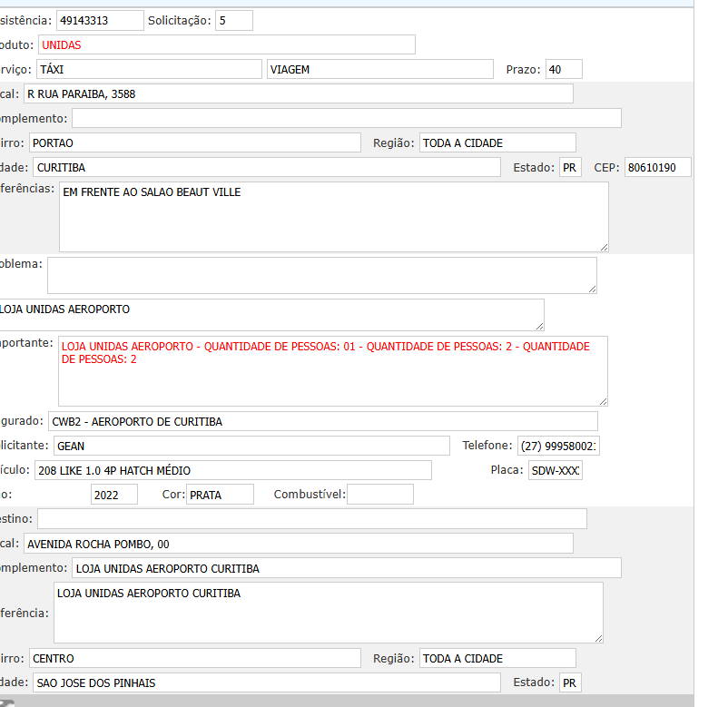Click the Solicitação label

179,21
